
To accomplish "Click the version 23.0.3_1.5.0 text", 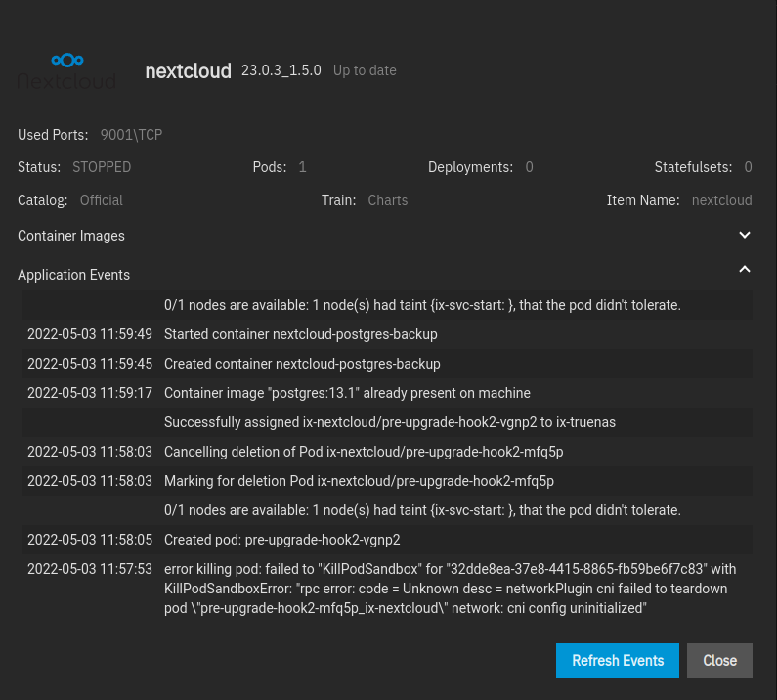I will click(281, 70).
